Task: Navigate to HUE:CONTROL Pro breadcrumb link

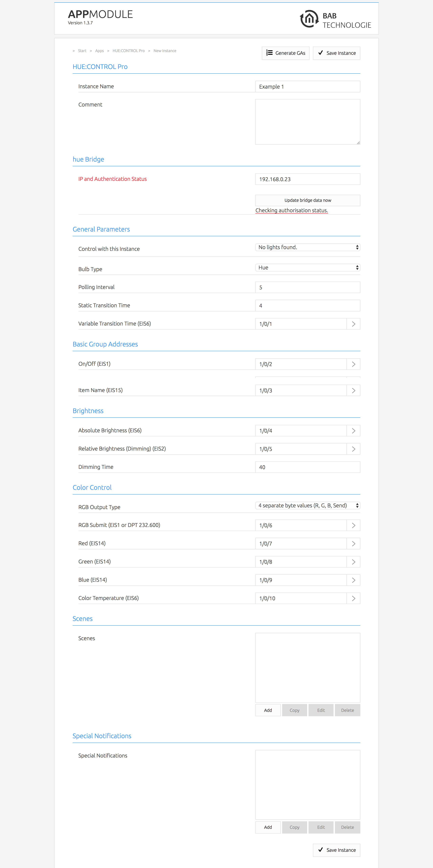Action: (x=129, y=51)
